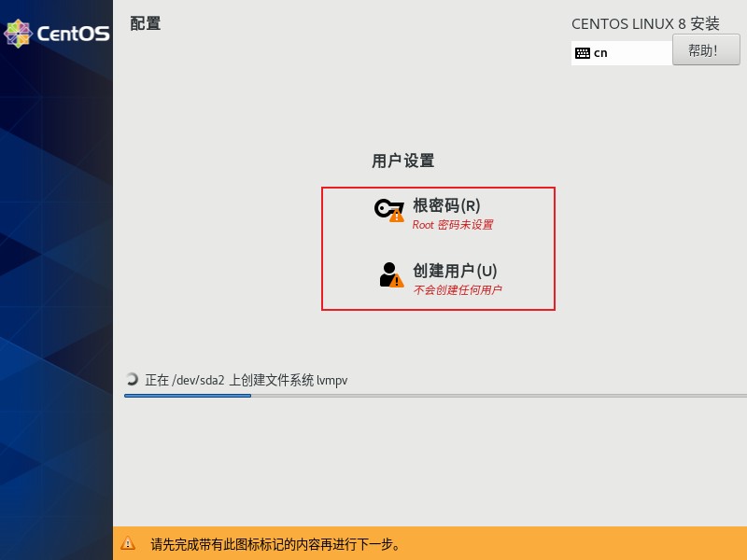Click 'CENTOS LINUX 8 安装' title text
The image size is (747, 560).
tap(645, 24)
